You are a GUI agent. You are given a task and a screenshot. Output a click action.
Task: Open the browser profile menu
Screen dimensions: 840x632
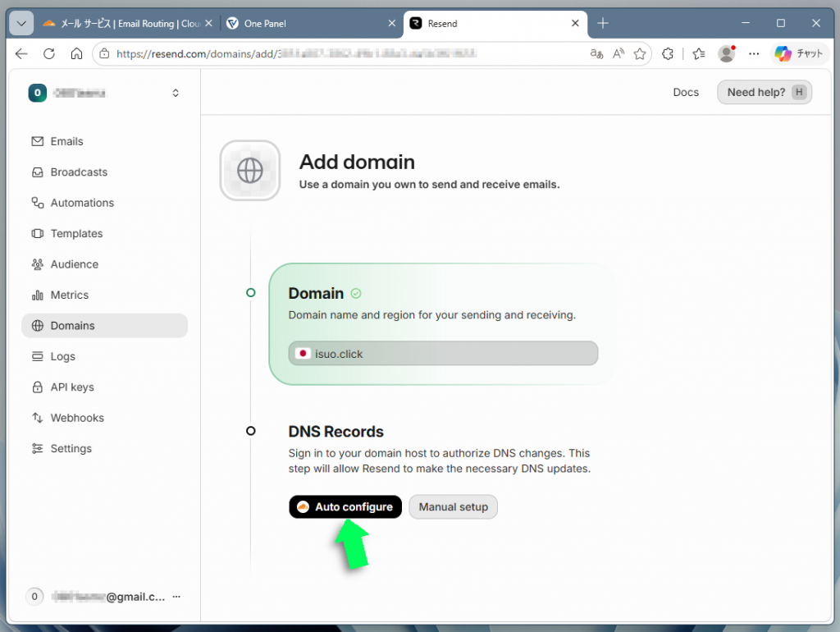[x=727, y=53]
